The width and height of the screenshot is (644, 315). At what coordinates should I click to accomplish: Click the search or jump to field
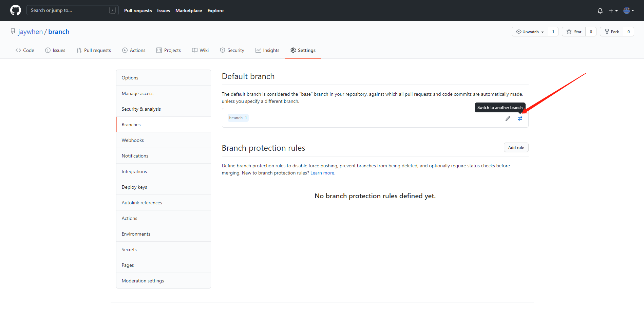(x=72, y=10)
